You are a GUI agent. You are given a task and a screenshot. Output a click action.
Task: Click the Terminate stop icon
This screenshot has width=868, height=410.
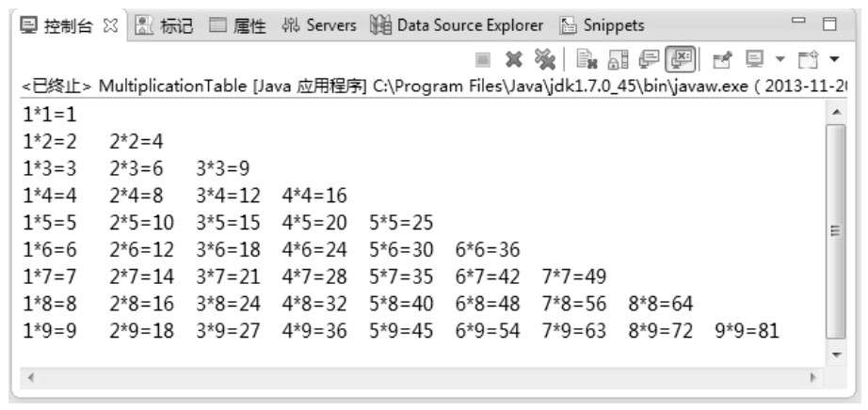coord(483,60)
